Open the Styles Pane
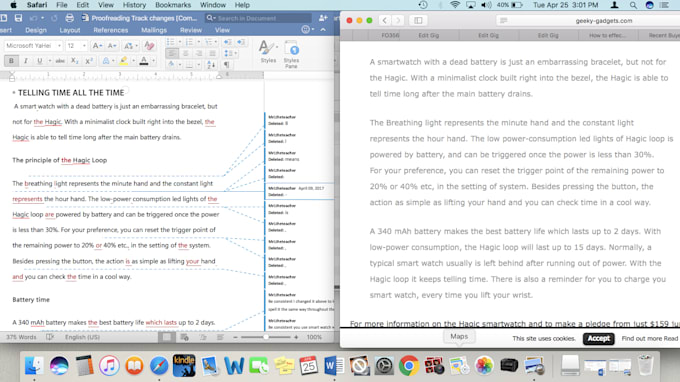680x382 pixels. (291, 54)
